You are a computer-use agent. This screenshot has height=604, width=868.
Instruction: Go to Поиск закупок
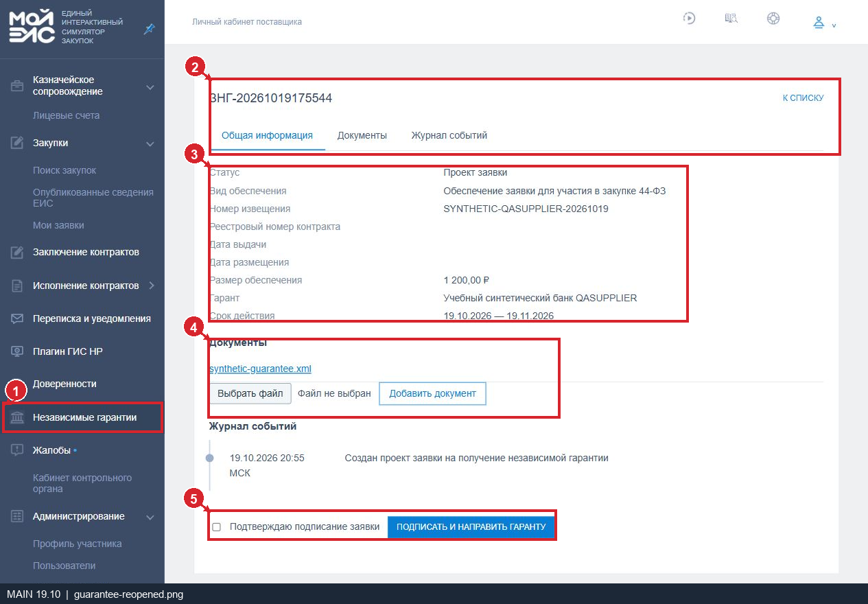64,170
